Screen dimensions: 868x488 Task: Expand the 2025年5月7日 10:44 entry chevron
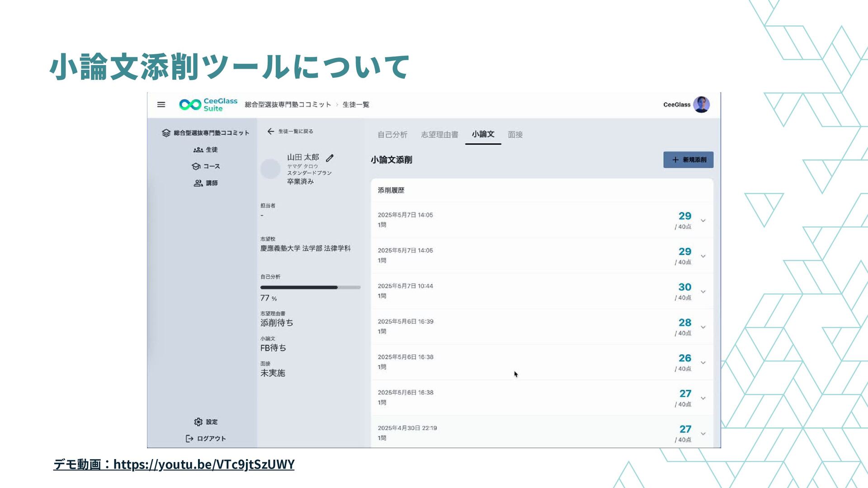[703, 291]
